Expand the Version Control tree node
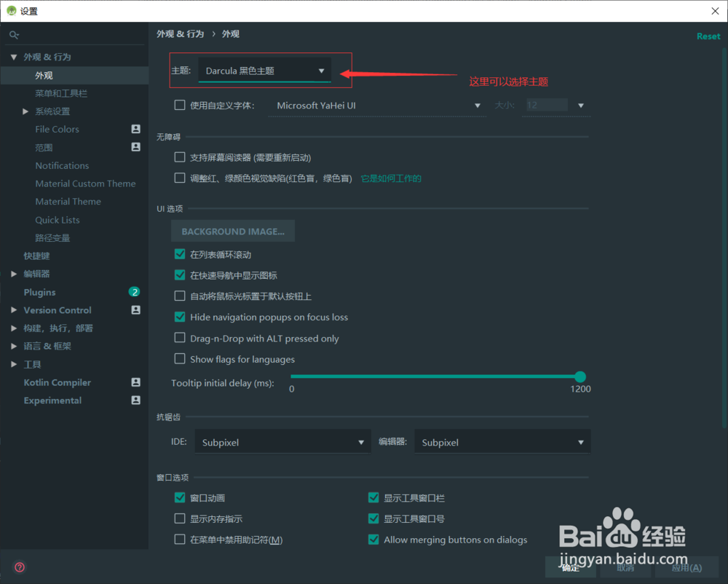 (14, 309)
